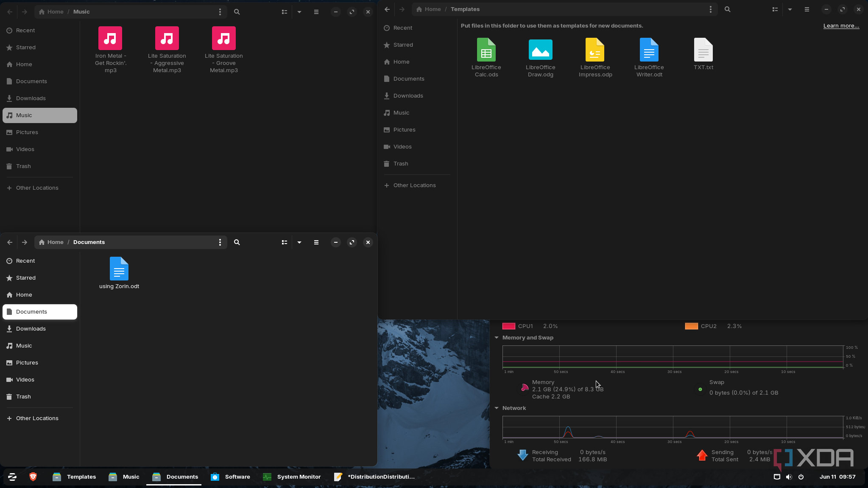Switch to Templates window in taskbar
Screen dimensions: 868x488
pyautogui.click(x=74, y=477)
